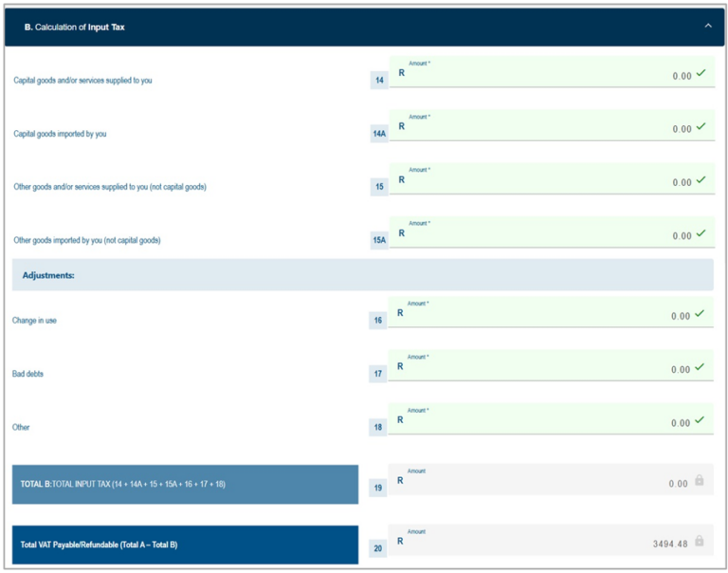The height and width of the screenshot is (573, 728).
Task: Click green checkmark icon in field 15A
Action: point(701,232)
